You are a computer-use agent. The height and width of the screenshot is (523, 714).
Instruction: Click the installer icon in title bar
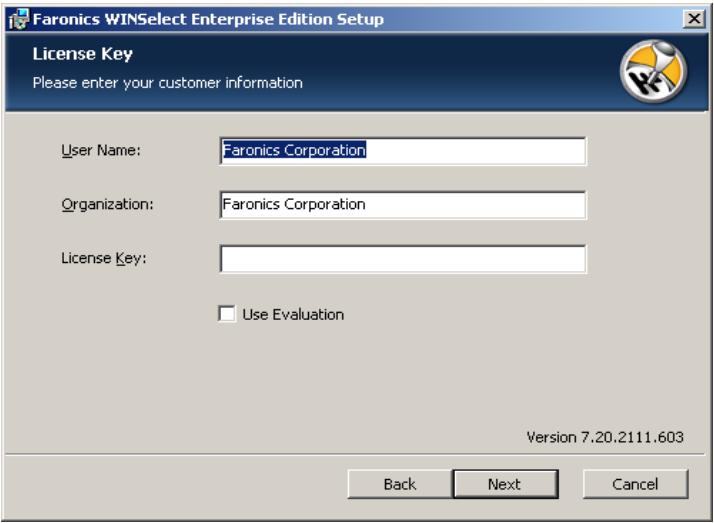click(18, 19)
